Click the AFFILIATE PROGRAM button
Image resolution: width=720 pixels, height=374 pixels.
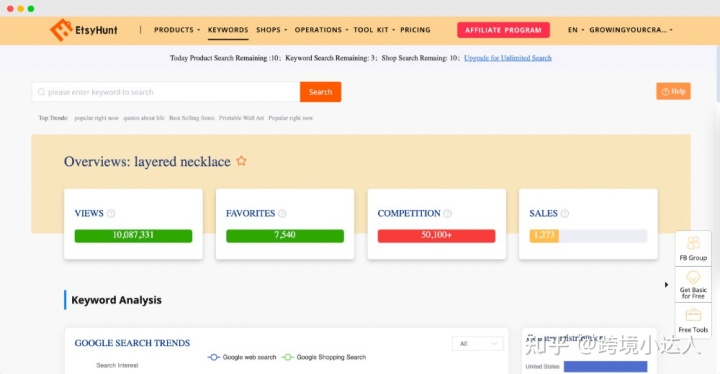point(503,30)
